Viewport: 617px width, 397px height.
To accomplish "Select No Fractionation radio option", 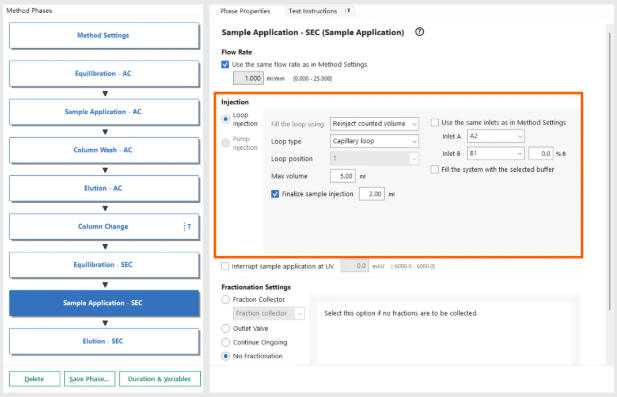I will [x=225, y=356].
